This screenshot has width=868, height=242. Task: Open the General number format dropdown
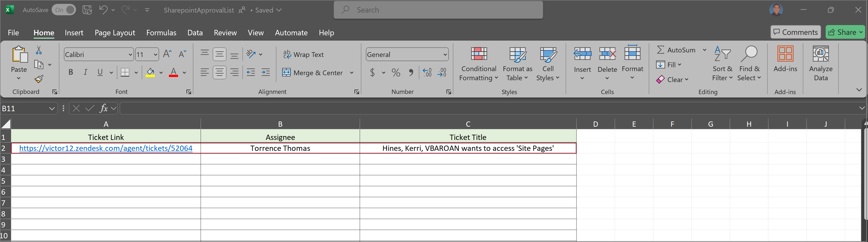coord(445,54)
